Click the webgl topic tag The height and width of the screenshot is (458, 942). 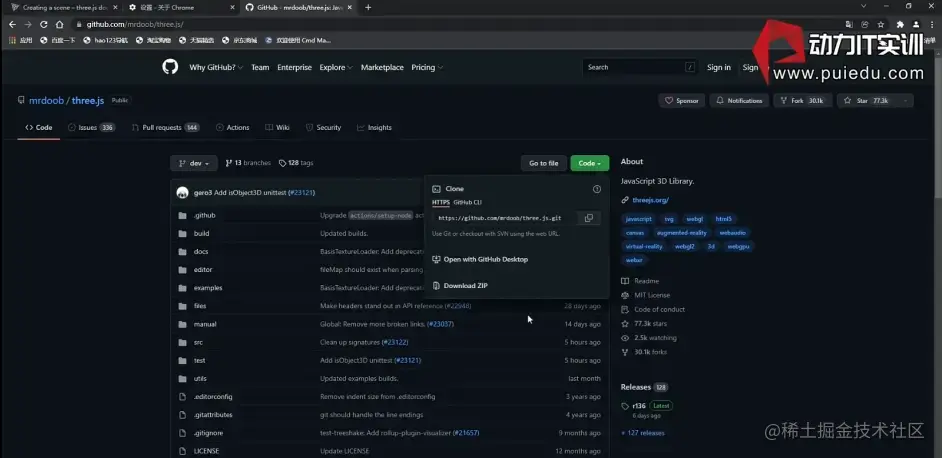pos(694,219)
